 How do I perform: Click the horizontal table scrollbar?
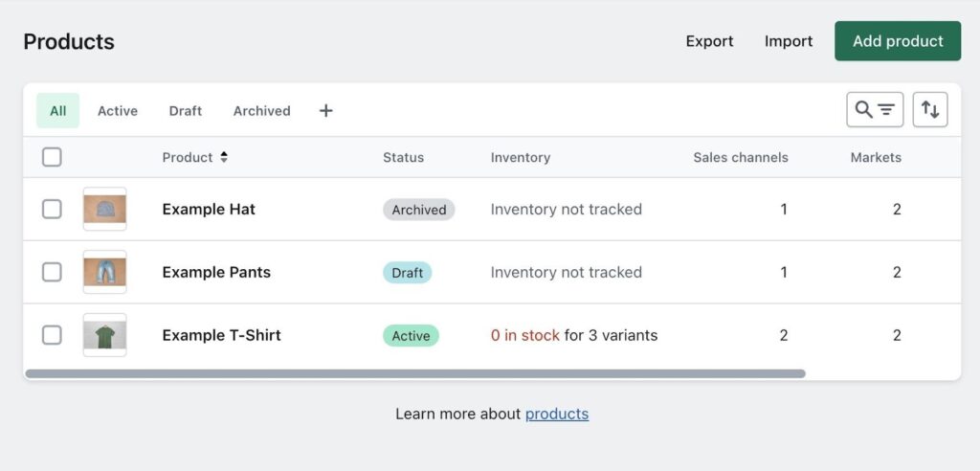(414, 373)
